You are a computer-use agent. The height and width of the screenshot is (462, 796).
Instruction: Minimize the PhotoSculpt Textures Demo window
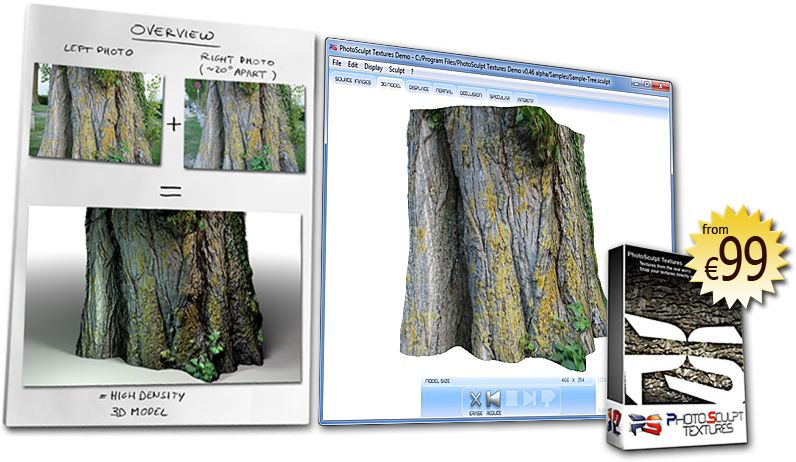636,82
